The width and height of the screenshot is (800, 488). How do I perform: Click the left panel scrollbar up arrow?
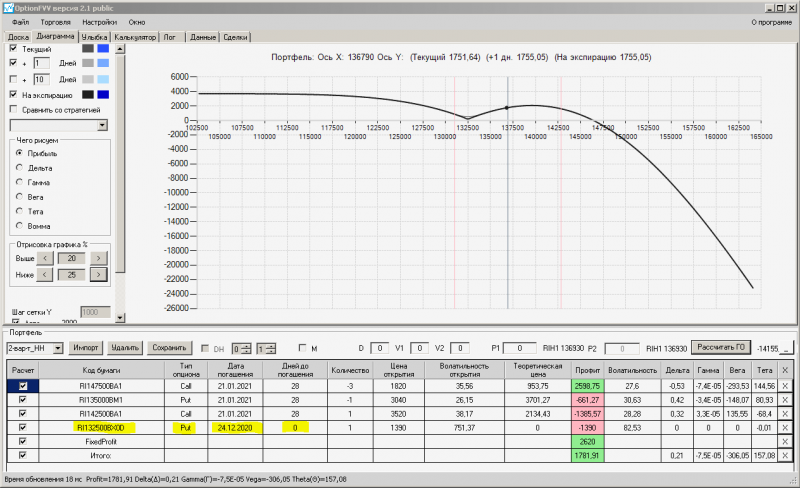point(120,49)
